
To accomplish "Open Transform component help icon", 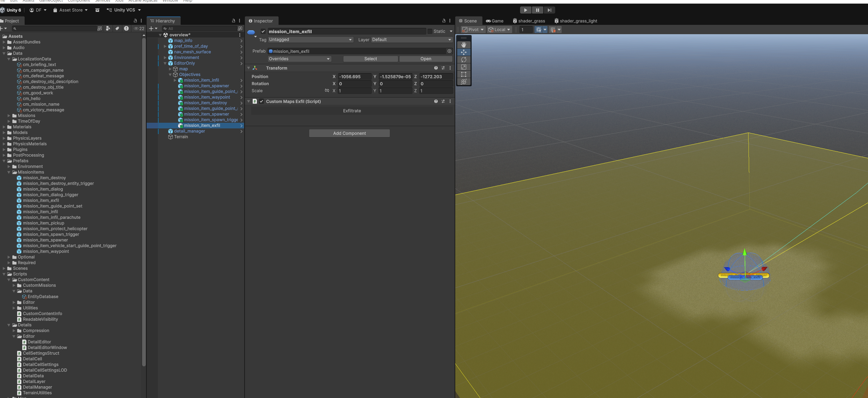I will (x=436, y=68).
